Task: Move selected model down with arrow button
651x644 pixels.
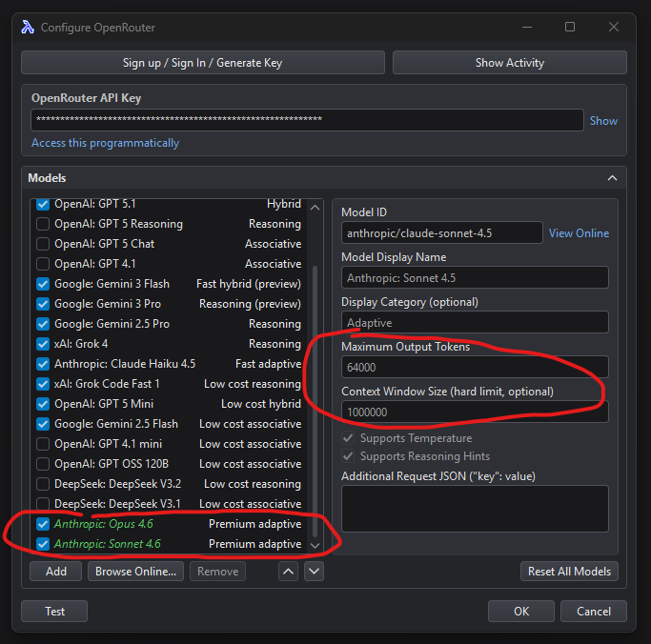Action: click(x=314, y=572)
